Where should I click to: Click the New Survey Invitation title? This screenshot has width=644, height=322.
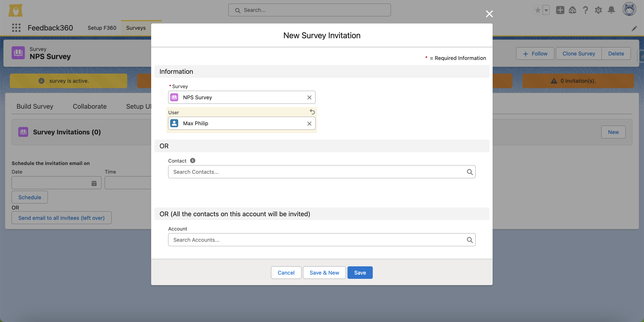click(x=322, y=36)
